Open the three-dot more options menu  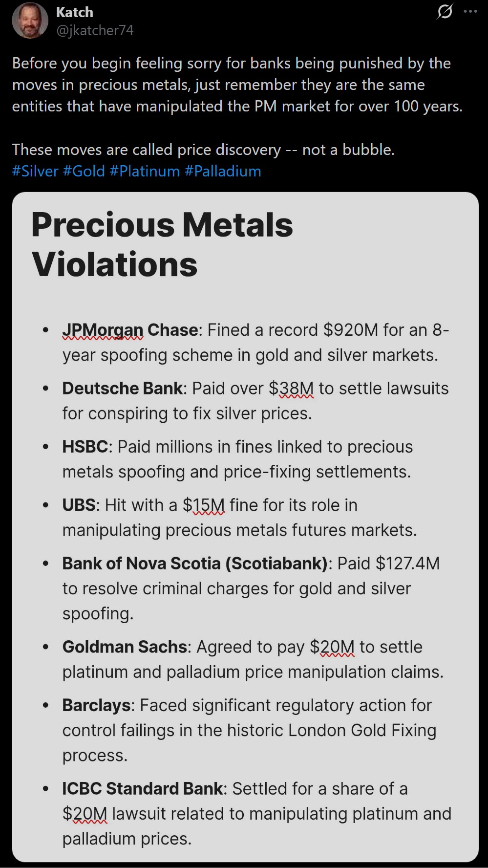pos(470,11)
